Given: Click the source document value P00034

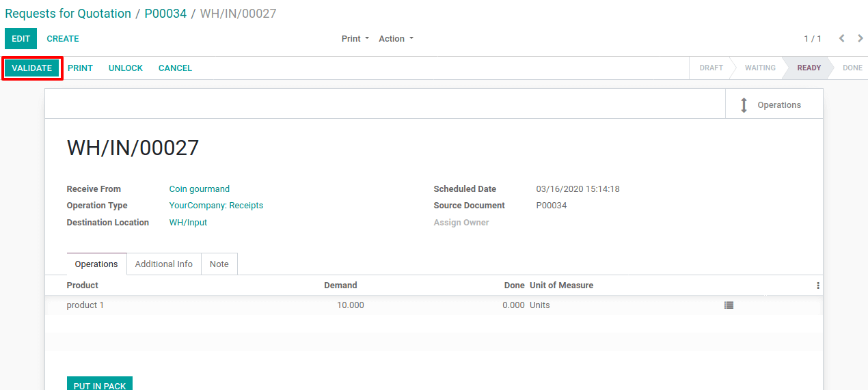Looking at the screenshot, I should [x=552, y=206].
